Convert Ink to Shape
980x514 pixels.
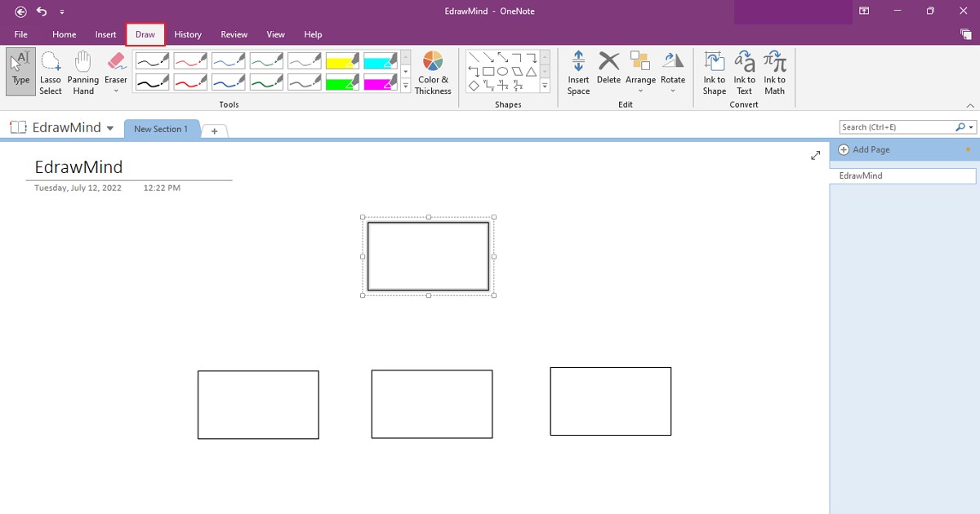click(715, 72)
